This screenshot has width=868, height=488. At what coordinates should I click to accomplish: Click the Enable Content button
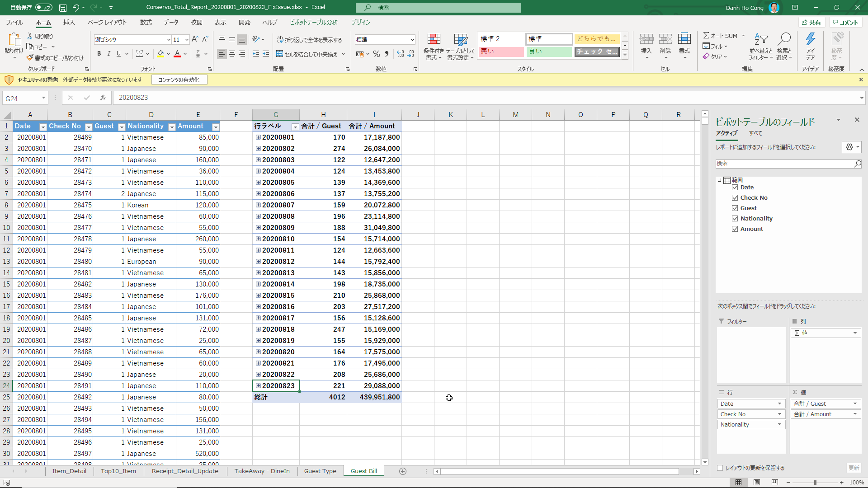[x=179, y=80]
